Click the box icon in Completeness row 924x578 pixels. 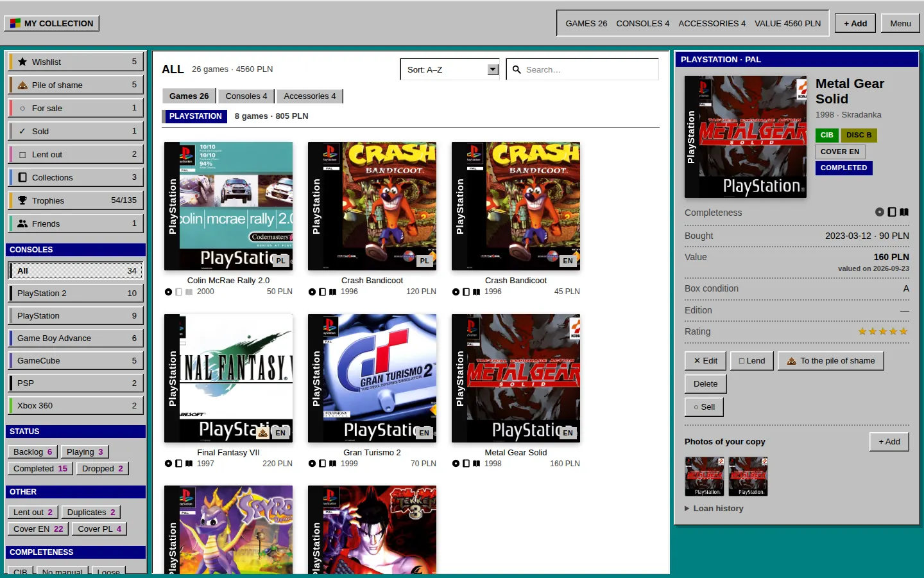(892, 212)
